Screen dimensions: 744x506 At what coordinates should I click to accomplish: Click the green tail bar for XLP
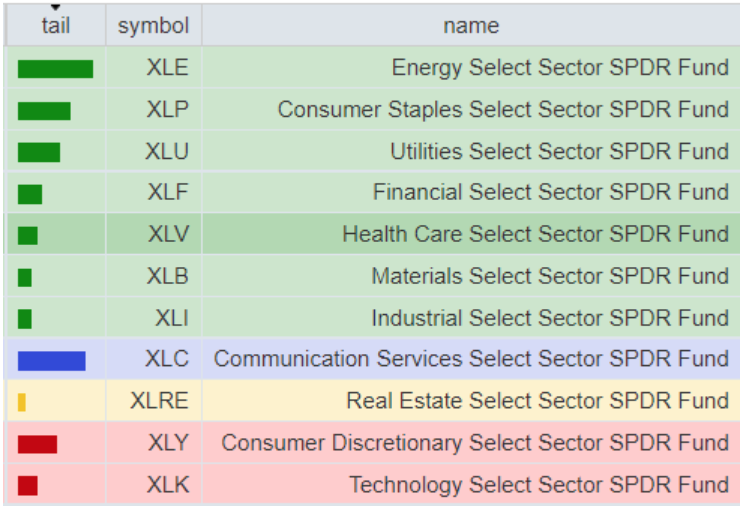click(x=44, y=111)
